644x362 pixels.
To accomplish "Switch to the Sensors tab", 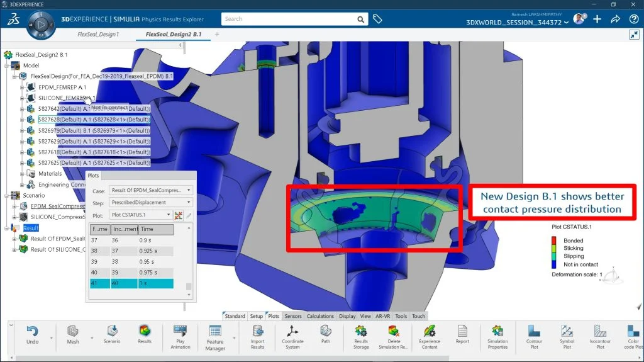I will (292, 316).
